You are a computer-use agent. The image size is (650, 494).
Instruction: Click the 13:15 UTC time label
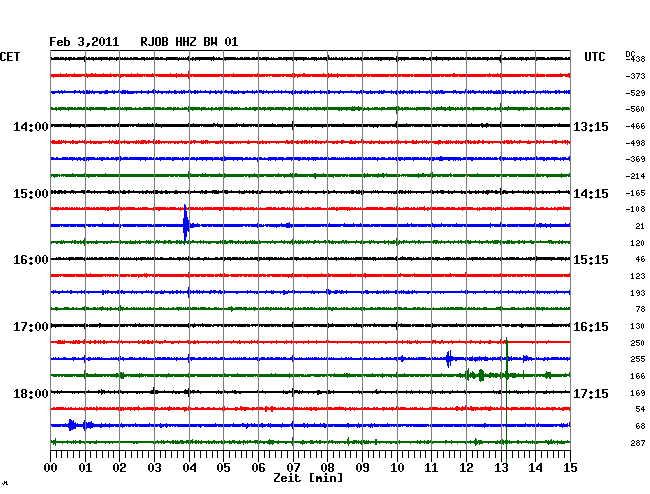(x=591, y=127)
